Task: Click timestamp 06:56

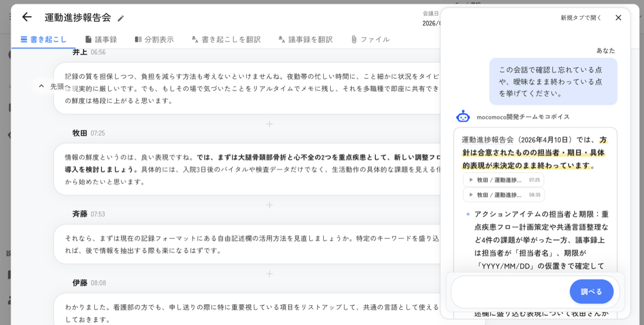Action: [x=98, y=52]
